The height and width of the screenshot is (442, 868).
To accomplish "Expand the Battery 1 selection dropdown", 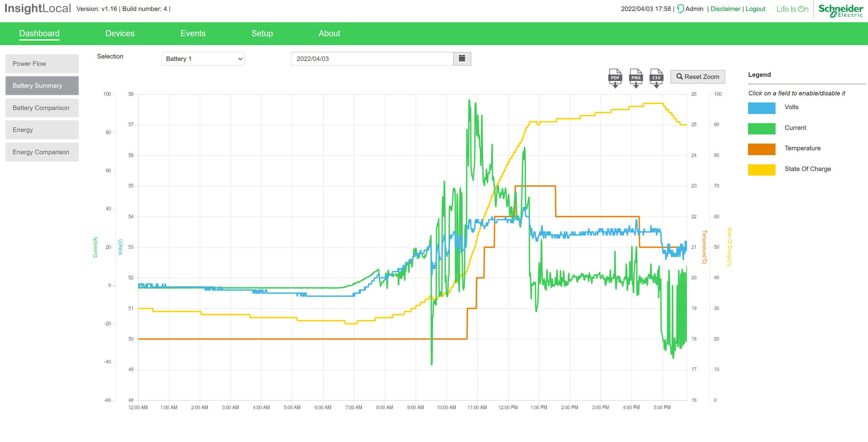I will [x=203, y=59].
